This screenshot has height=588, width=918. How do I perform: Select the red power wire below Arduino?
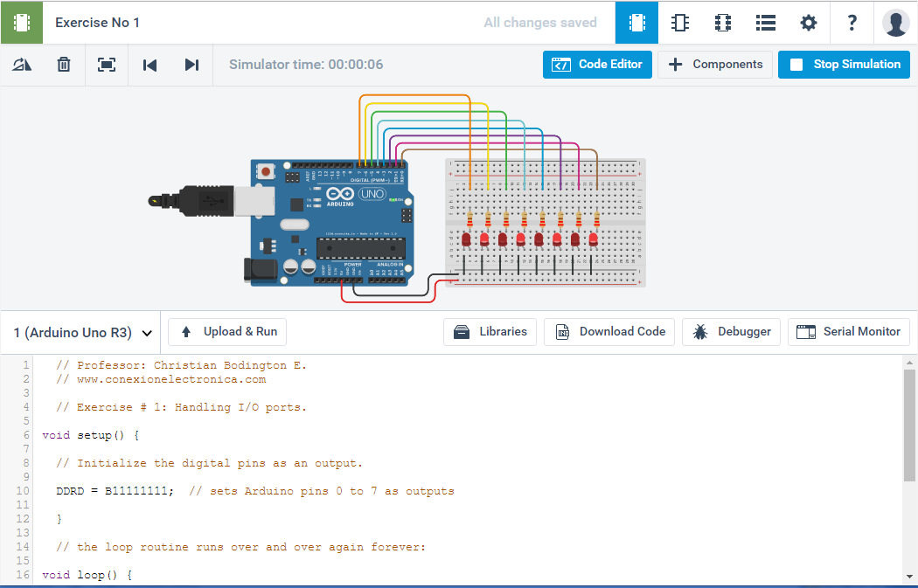pos(387,301)
